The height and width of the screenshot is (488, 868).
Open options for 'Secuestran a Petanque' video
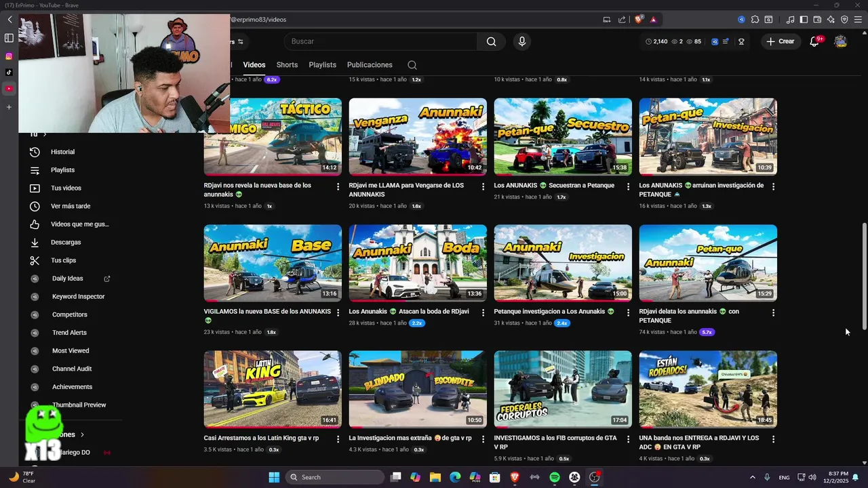click(x=628, y=186)
